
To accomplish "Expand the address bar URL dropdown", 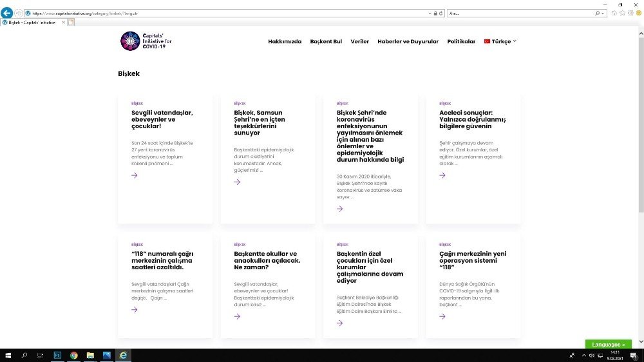I will click(x=430, y=13).
